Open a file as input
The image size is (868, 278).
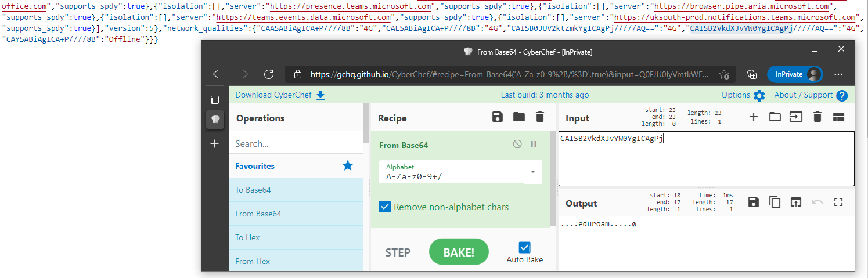[x=795, y=117]
